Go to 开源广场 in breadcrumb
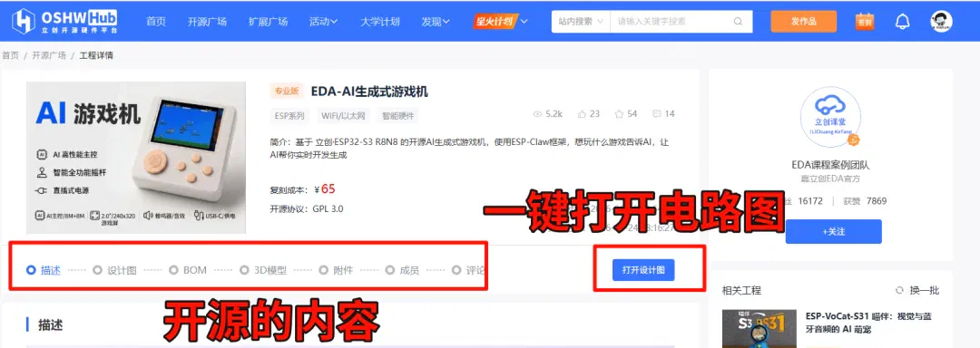Image resolution: width=980 pixels, height=348 pixels. 49,55
